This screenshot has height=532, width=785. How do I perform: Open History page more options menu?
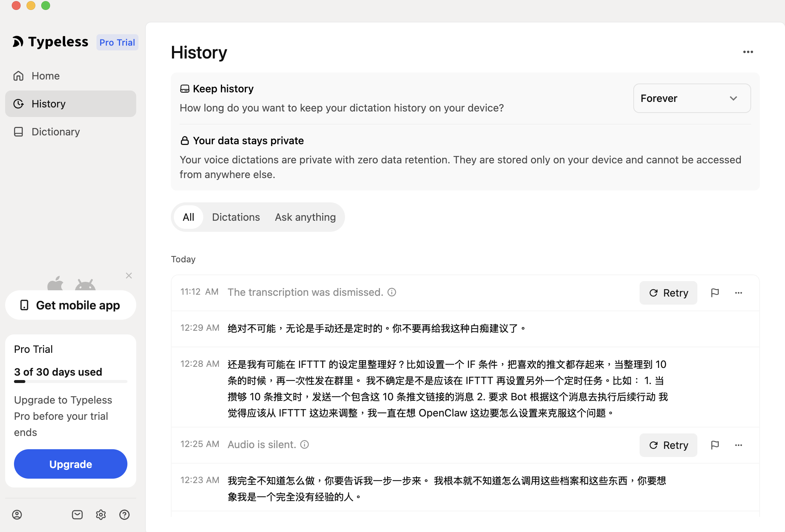coord(748,52)
